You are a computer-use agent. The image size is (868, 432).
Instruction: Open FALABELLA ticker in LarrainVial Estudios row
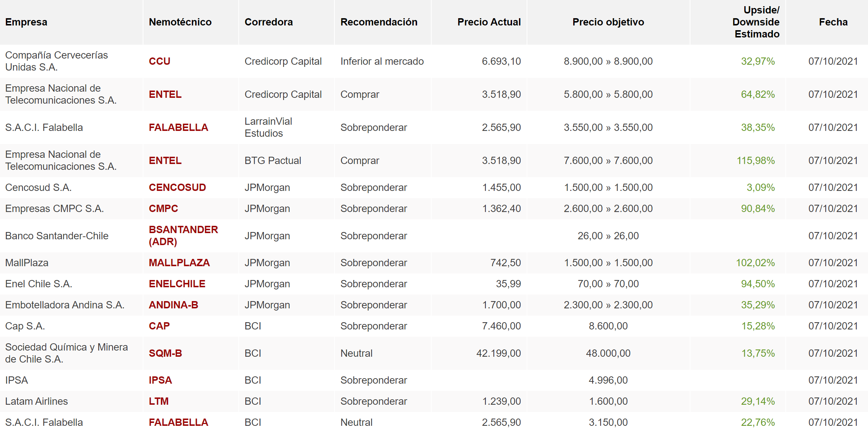(178, 127)
